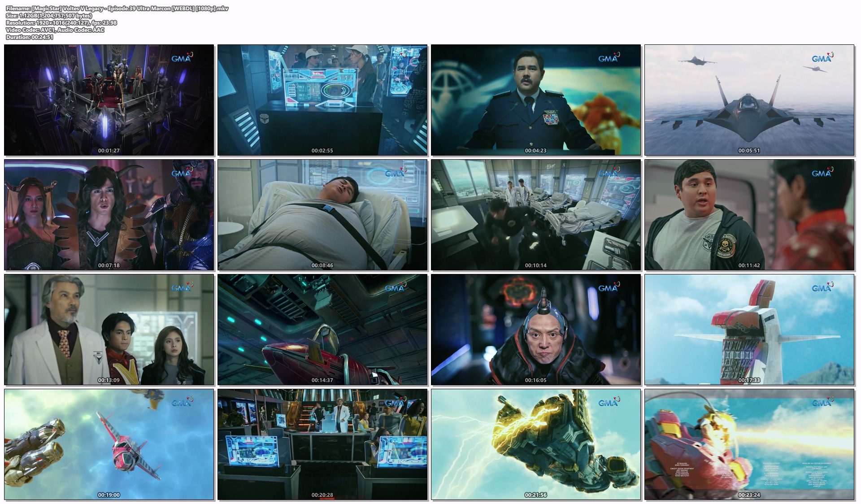Click the hoodie man thumbnail at 00:11:42
This screenshot has height=504, width=861.
pyautogui.click(x=749, y=215)
